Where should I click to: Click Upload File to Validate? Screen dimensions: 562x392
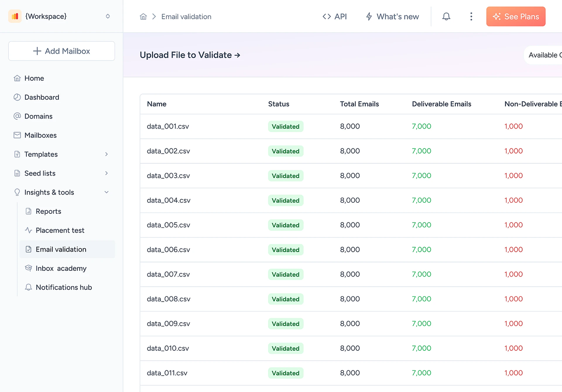(190, 55)
